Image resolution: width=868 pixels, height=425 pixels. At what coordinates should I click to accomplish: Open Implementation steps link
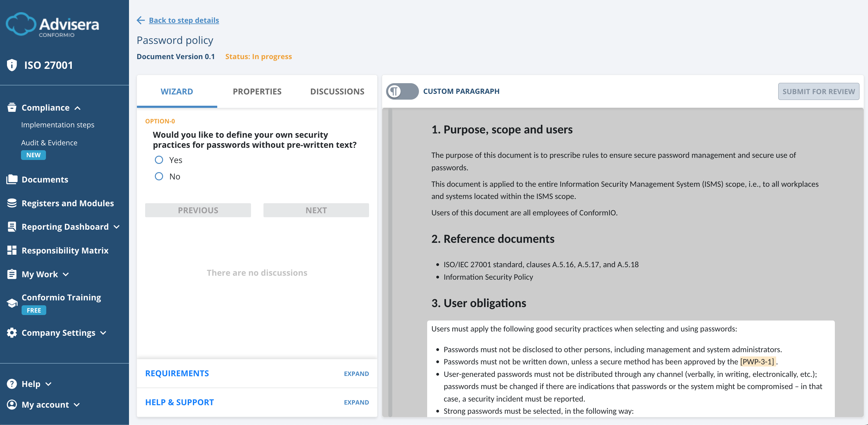pyautogui.click(x=58, y=125)
